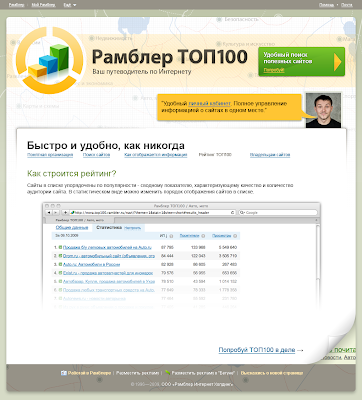Screen dimensions: 362x400
Task: Click the icon beside the 'Рейтинг в Рамблере' footer link
Action: (64, 373)
